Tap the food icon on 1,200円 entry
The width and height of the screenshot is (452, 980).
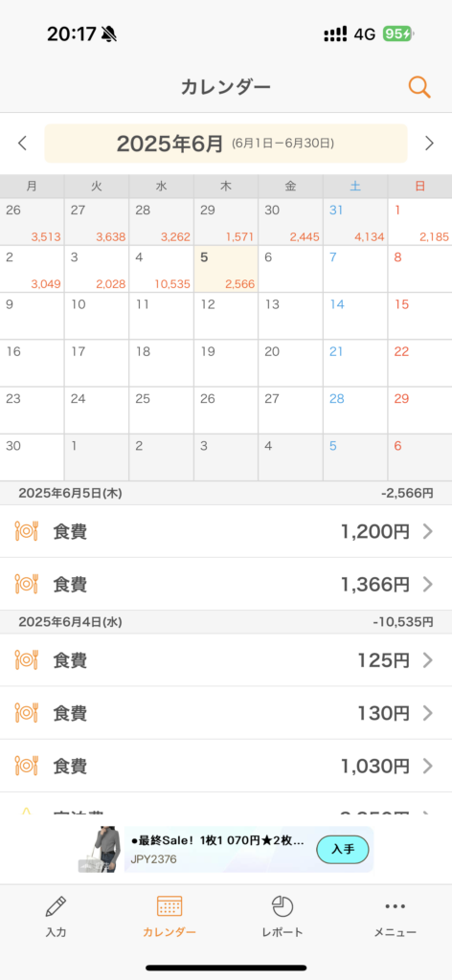coord(26,531)
